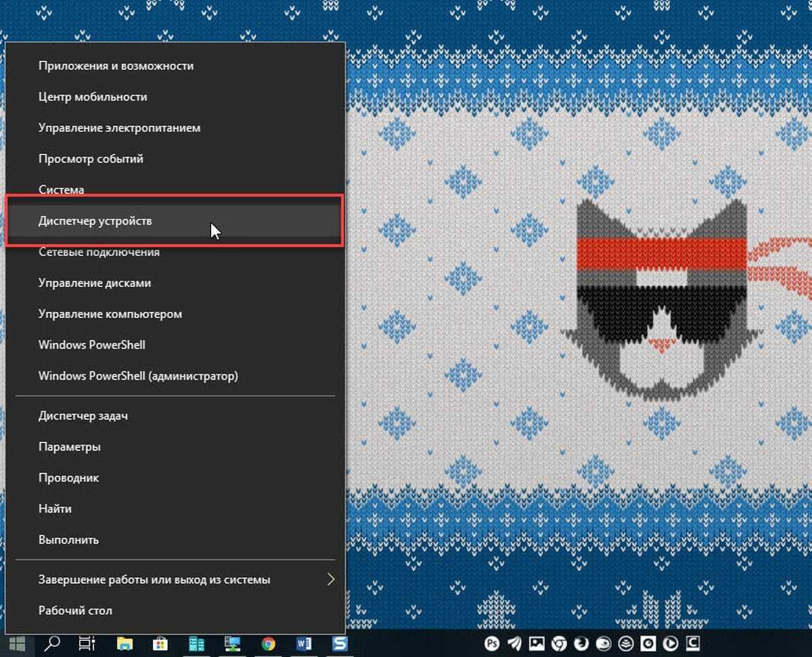Open Диспетчер задач entry

pyautogui.click(x=83, y=415)
